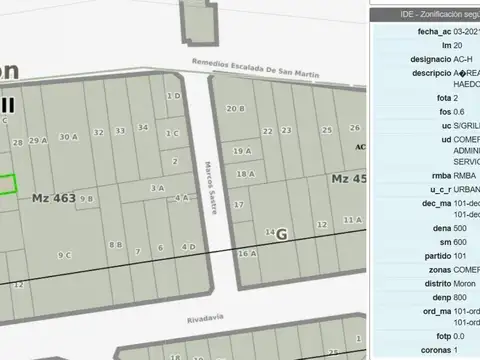Select the fota value 2
This screenshot has height=360, width=480.
click(x=455, y=98)
